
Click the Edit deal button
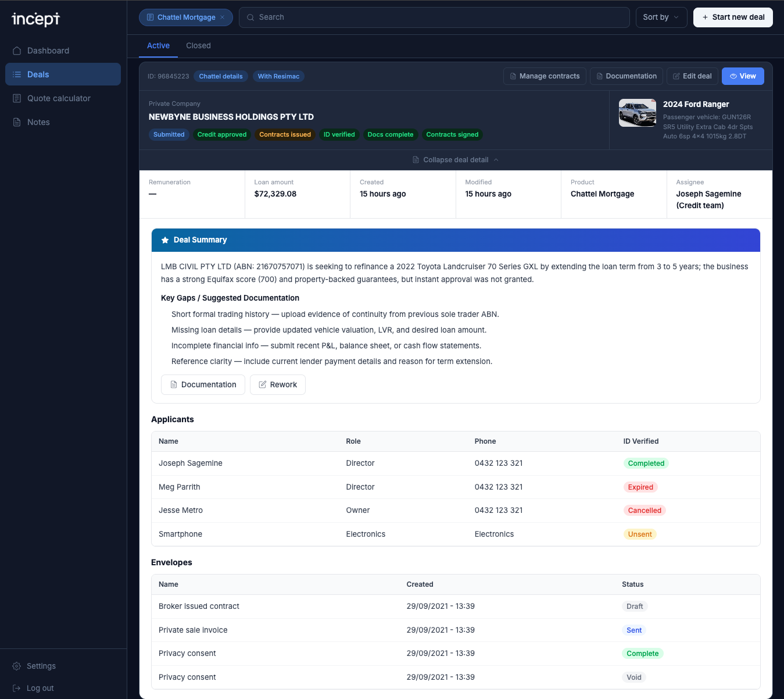(x=692, y=76)
